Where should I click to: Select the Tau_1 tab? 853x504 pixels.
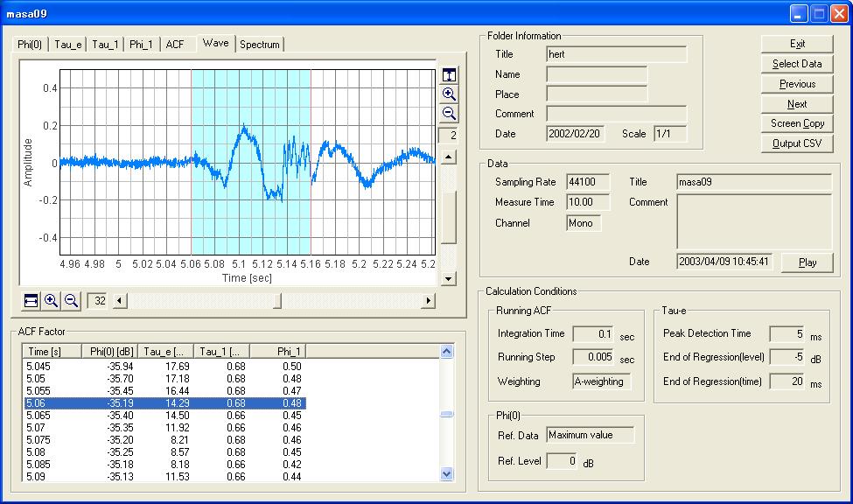point(105,45)
